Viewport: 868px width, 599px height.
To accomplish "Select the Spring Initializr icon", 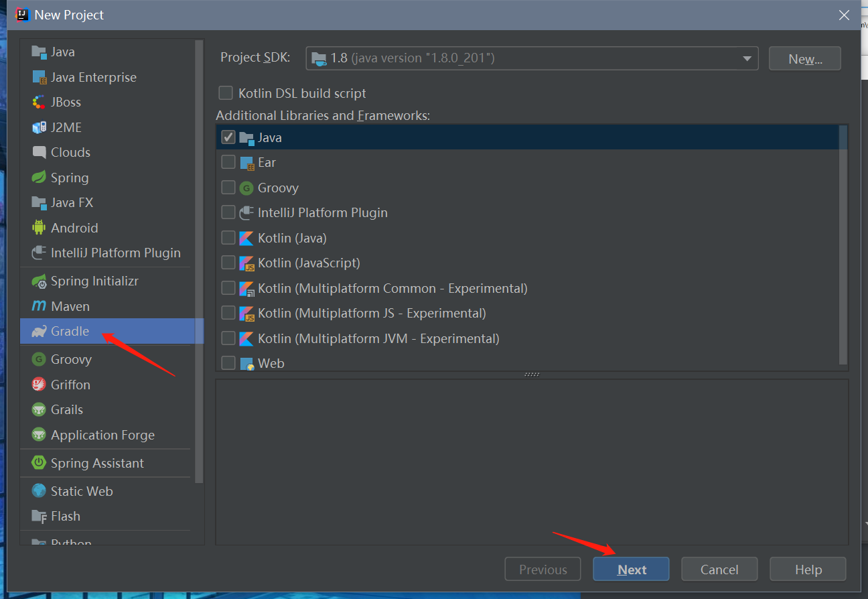I will click(39, 281).
